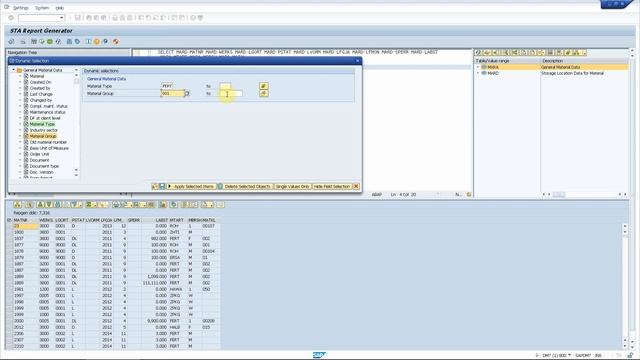Viewport: 640px width, 360px height.
Task: Select Changed by in the field tree
Action: coord(40,100)
